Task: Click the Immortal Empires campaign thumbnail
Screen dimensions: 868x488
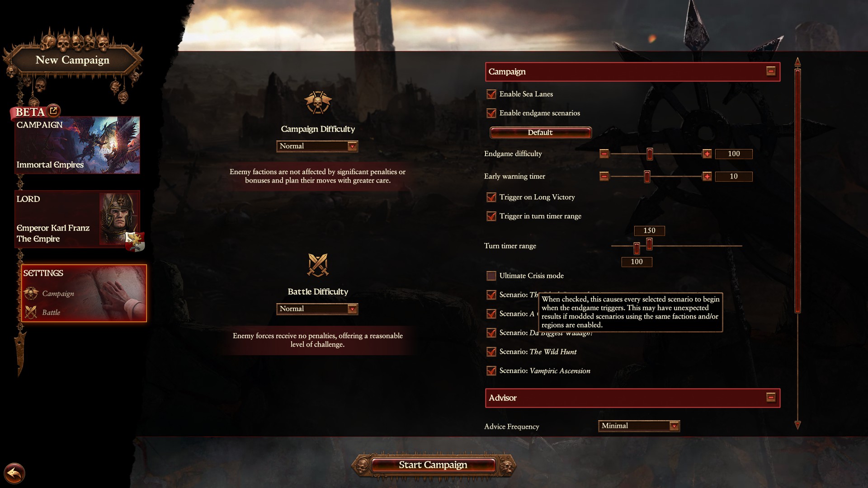Action: [x=77, y=145]
